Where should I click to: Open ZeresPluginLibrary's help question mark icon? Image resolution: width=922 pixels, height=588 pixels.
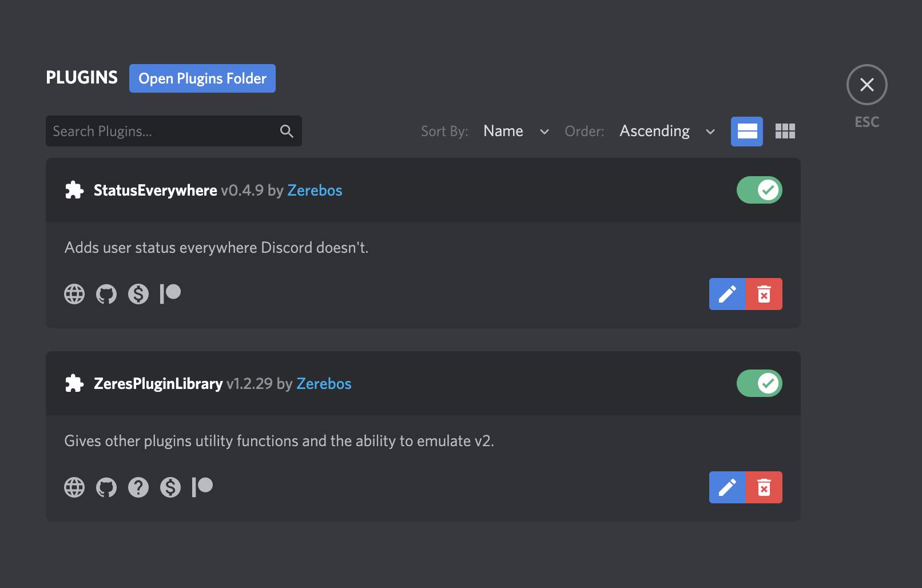[138, 487]
